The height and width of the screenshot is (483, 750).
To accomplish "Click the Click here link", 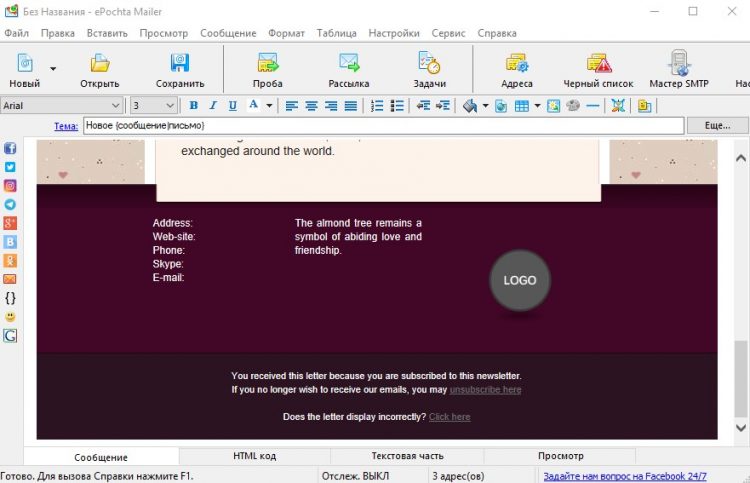I will pyautogui.click(x=450, y=417).
